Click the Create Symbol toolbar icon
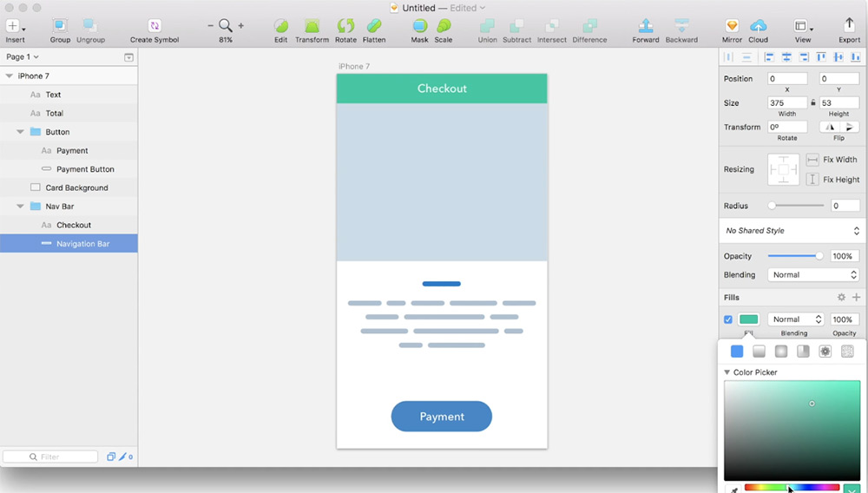The width and height of the screenshot is (868, 493). pyautogui.click(x=155, y=26)
